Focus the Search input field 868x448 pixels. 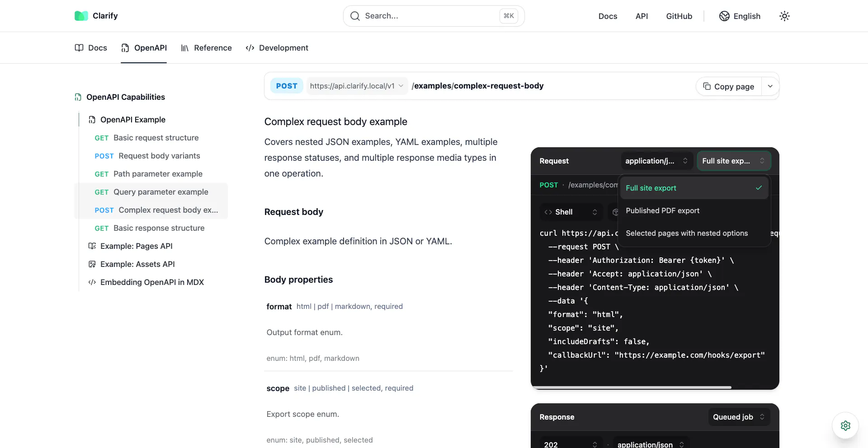click(434, 16)
